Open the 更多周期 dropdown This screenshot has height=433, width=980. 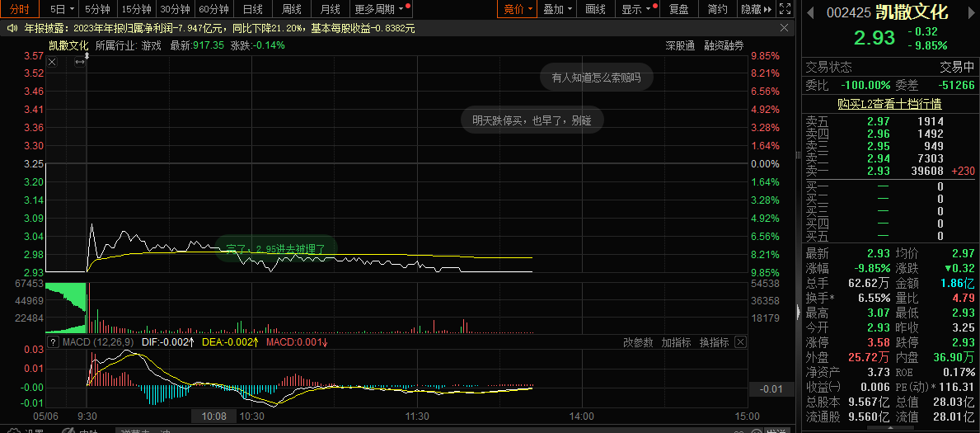[x=382, y=9]
